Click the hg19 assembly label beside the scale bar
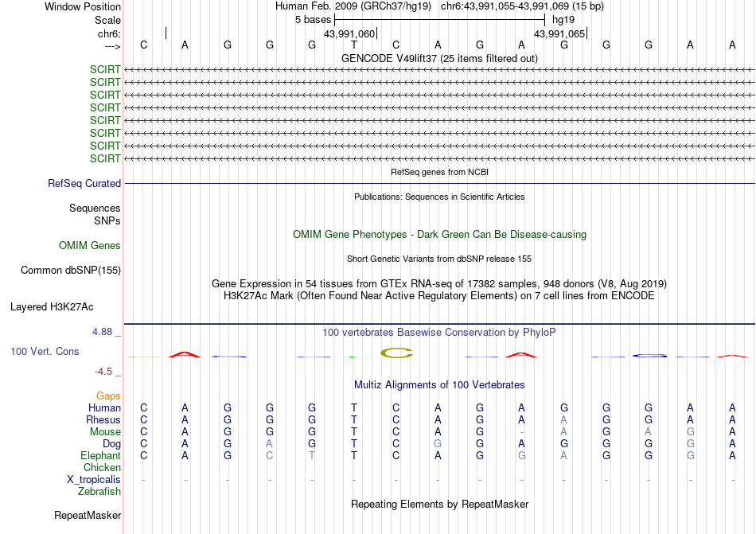The height and width of the screenshot is (534, 756). [563, 20]
